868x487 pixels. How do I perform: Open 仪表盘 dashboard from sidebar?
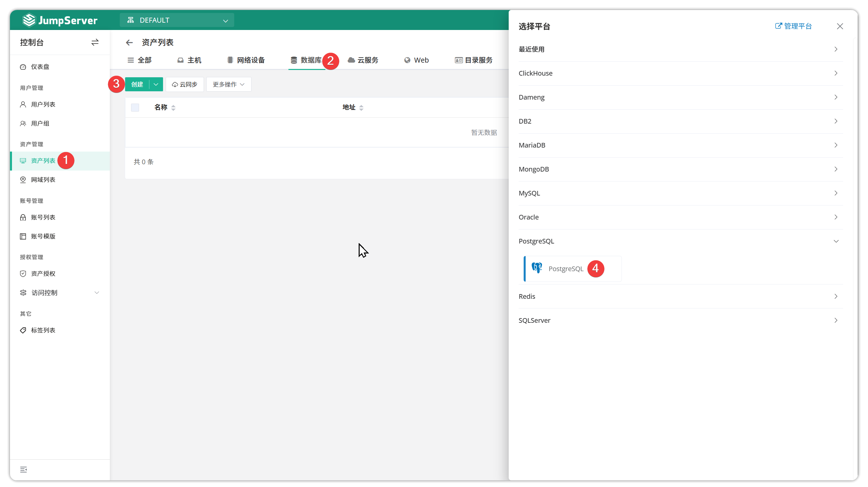pyautogui.click(x=40, y=67)
